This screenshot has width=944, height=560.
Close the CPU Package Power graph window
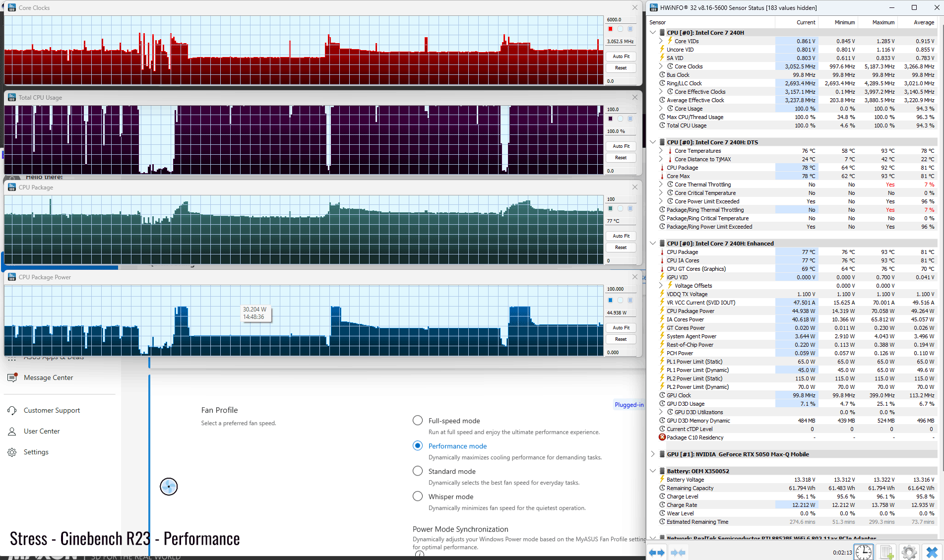coord(635,277)
